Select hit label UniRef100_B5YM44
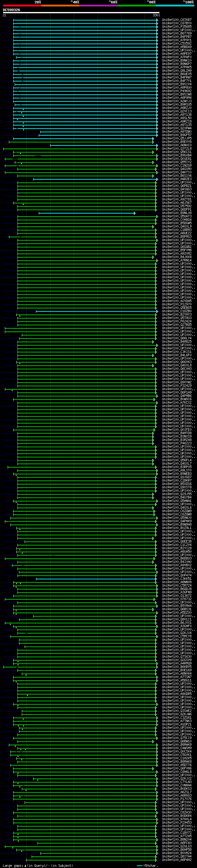 click(x=177, y=606)
